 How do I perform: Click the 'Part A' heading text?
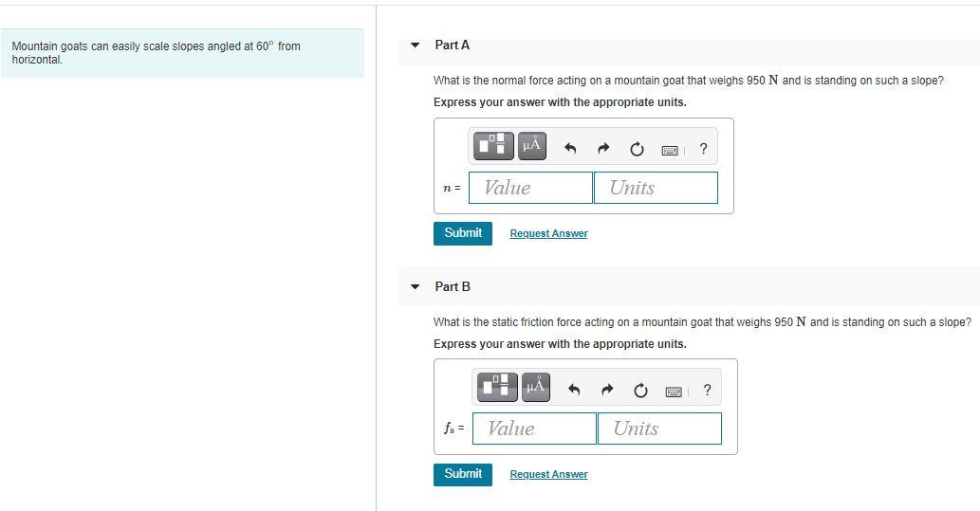[x=452, y=45]
